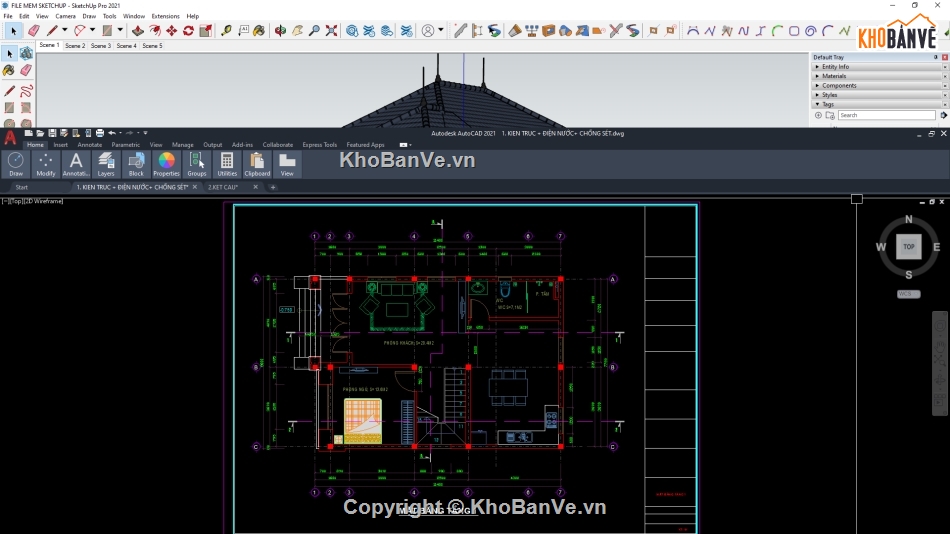
Task: Switch to Scene 3 tab
Action: click(101, 45)
